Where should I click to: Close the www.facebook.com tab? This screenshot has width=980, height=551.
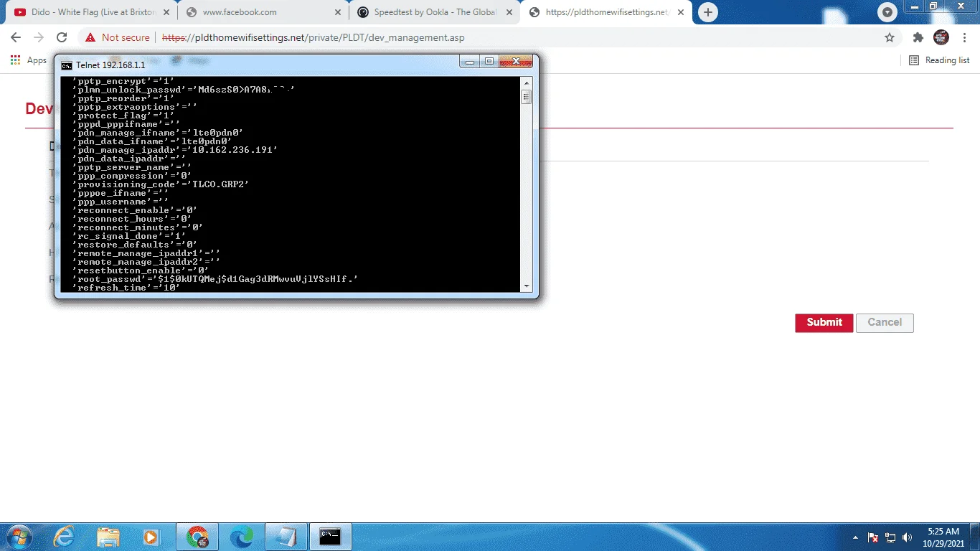[336, 12]
